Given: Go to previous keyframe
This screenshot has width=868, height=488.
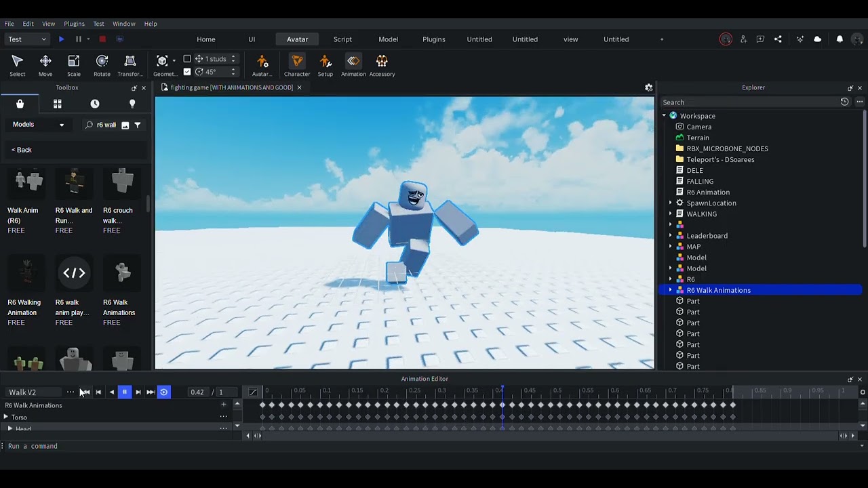Looking at the screenshot, I should tap(98, 392).
